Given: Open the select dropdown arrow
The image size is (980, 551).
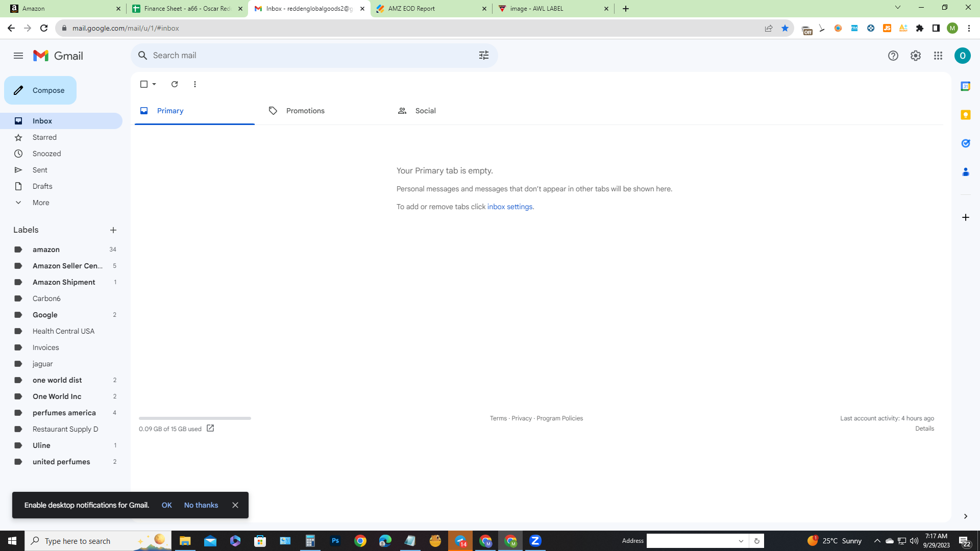Looking at the screenshot, I should coord(154,84).
